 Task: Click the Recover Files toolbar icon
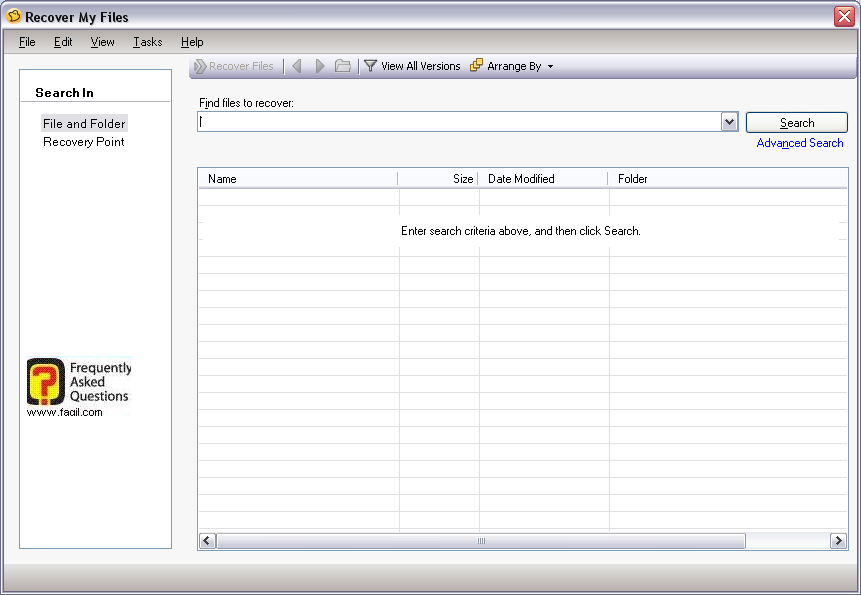click(200, 66)
